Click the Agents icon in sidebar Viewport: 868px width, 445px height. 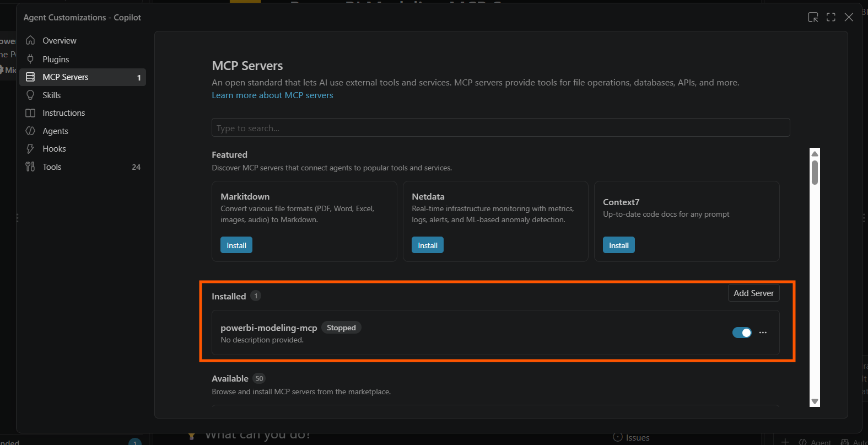click(x=30, y=131)
